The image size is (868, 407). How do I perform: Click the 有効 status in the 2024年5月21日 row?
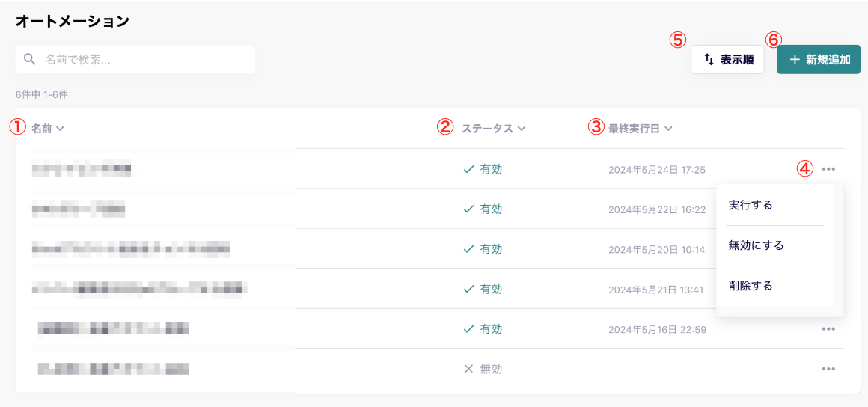click(x=491, y=290)
